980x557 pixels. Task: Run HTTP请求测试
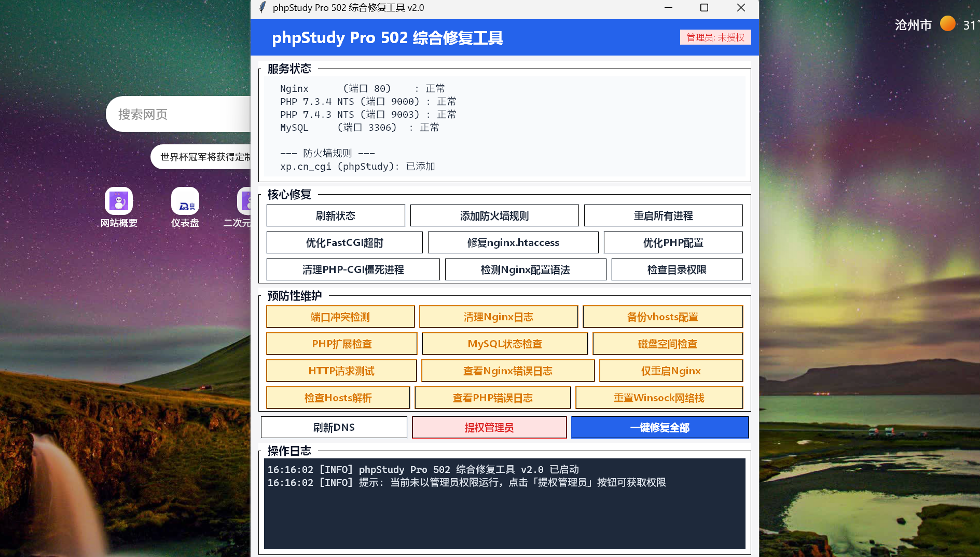coord(341,371)
